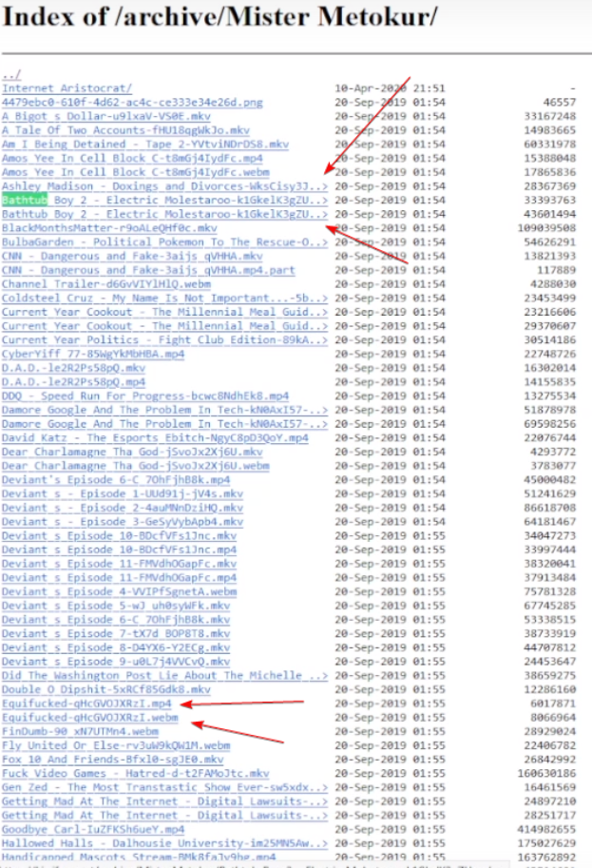Open Current Year Cookout file sized 29370607

tap(165, 326)
